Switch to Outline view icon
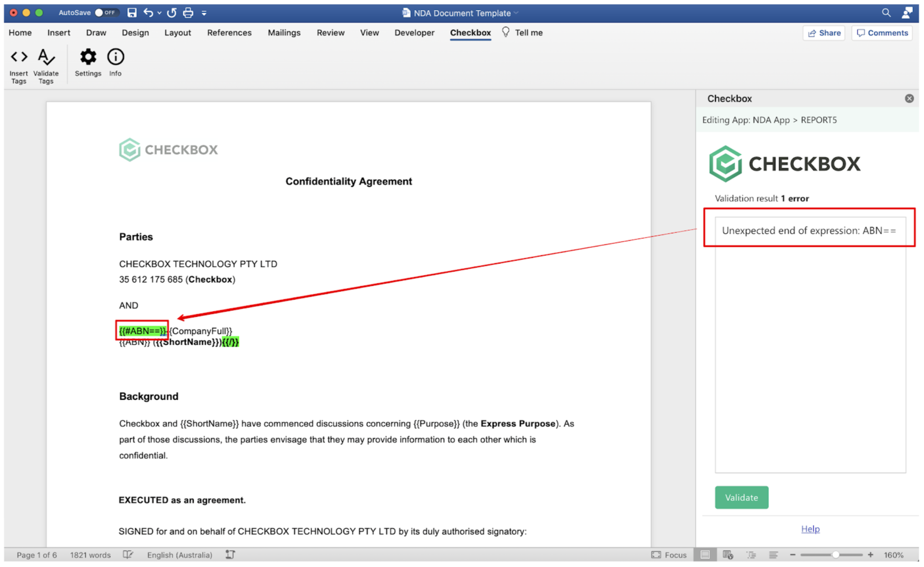The image size is (924, 567). coord(751,555)
